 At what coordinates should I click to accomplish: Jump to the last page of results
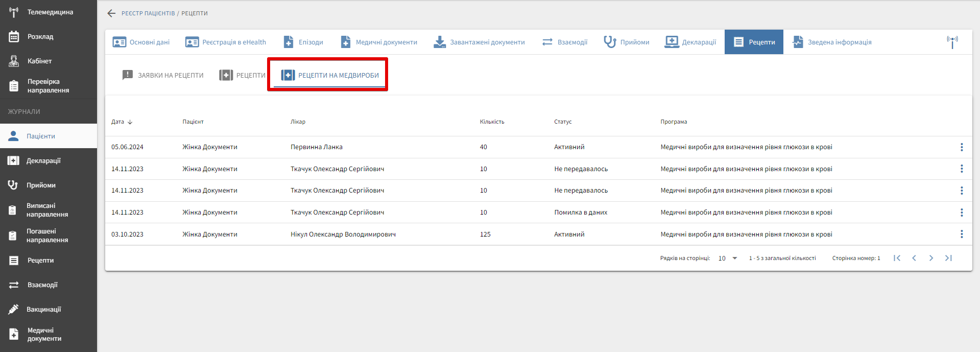[x=948, y=258]
